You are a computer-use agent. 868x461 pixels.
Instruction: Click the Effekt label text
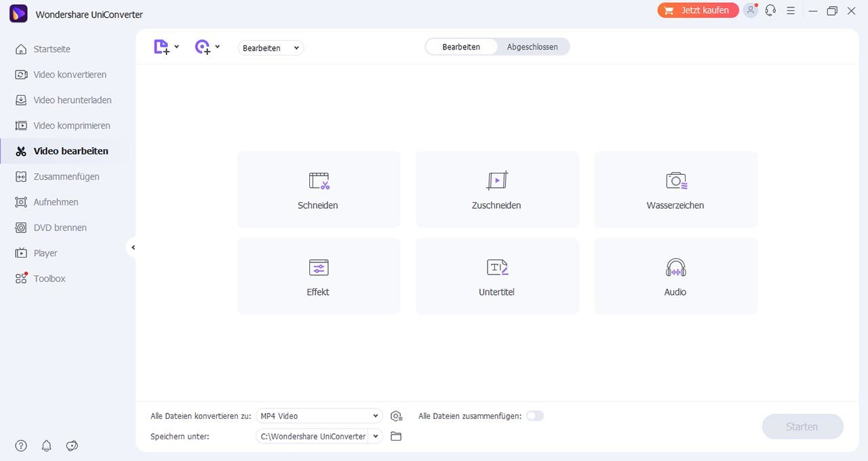(x=318, y=292)
